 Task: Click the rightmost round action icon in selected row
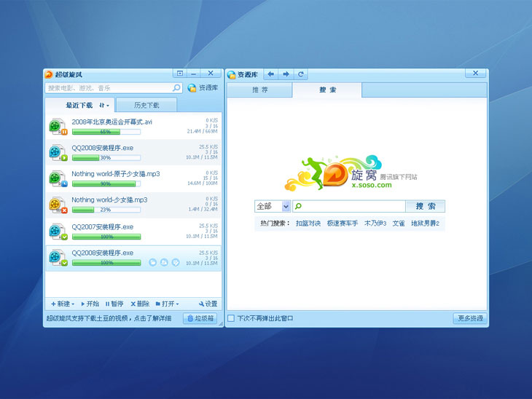(176, 262)
